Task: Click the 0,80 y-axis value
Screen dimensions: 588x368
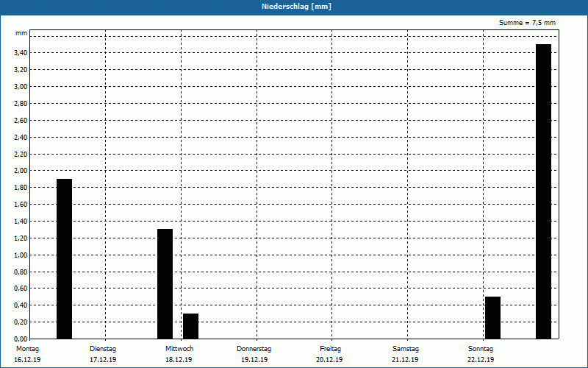Action: pos(21,272)
